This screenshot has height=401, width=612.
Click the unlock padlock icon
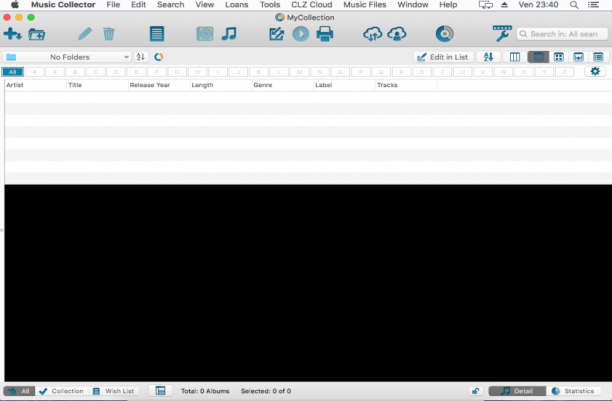tap(475, 391)
